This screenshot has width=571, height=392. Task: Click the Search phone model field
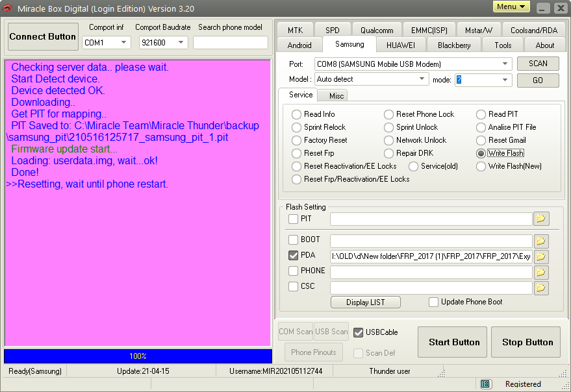[230, 43]
